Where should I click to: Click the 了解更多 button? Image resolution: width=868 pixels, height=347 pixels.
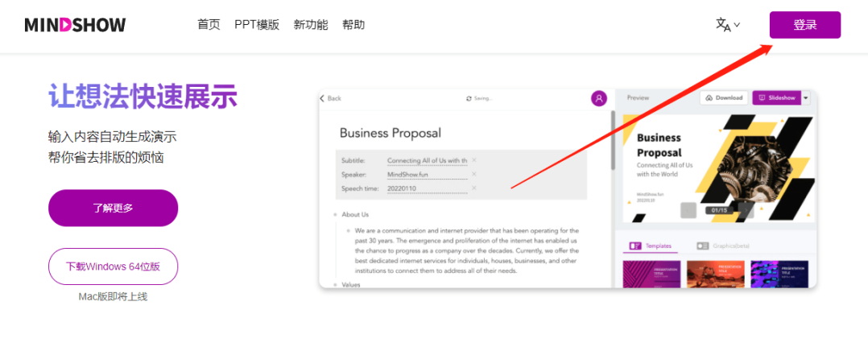click(113, 208)
